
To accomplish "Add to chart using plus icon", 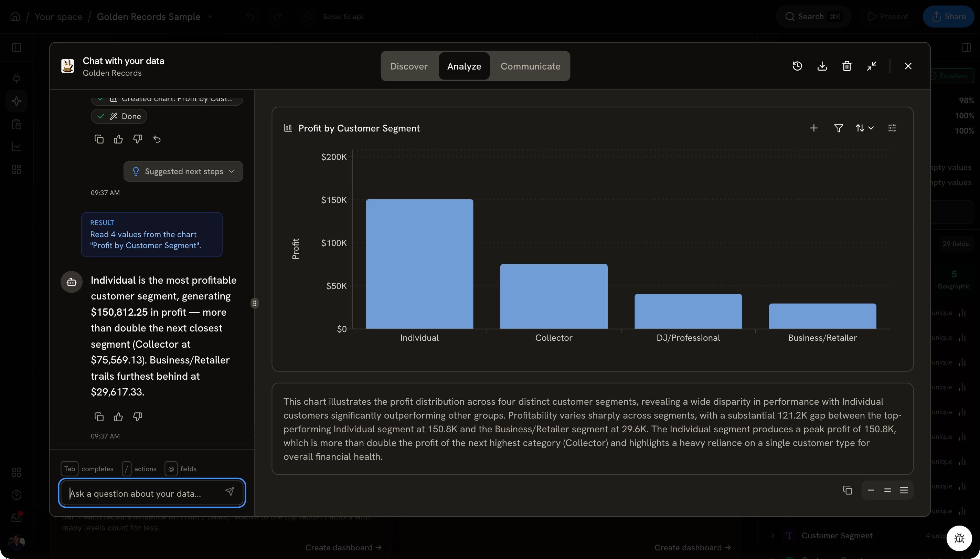I will tap(813, 128).
